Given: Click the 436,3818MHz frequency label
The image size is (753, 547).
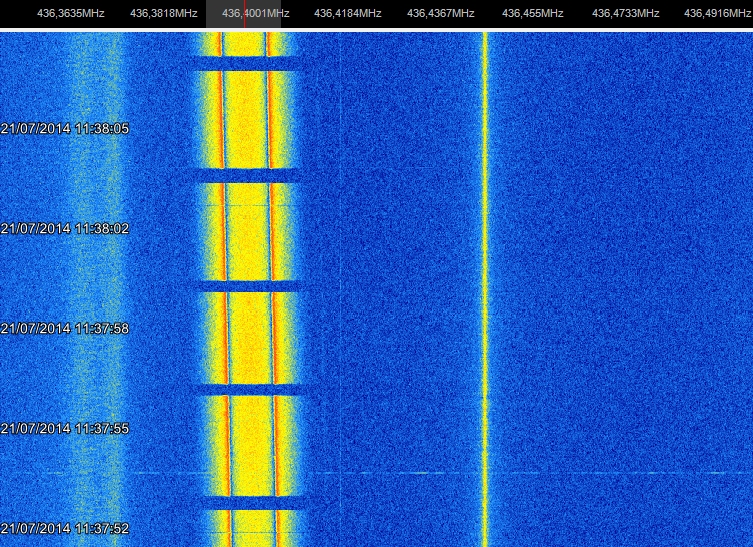Looking at the screenshot, I should (x=164, y=13).
